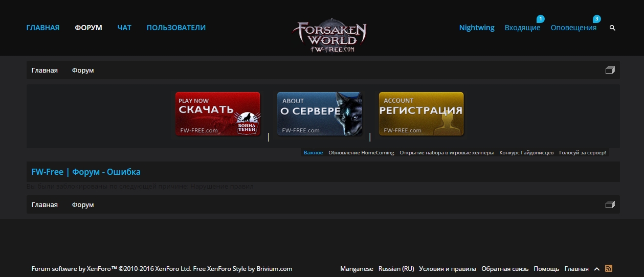Click Форум in bottom breadcrumb
This screenshot has height=277, width=644.
83,204
